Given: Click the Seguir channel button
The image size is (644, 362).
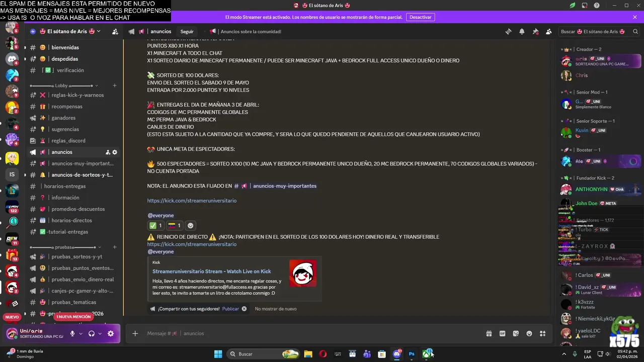Looking at the screenshot, I should click(187, 31).
